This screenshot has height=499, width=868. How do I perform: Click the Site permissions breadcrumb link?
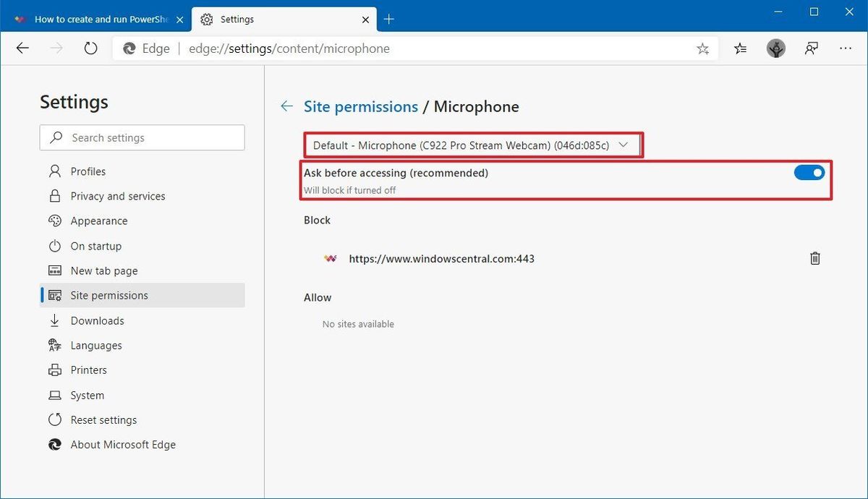click(x=360, y=106)
